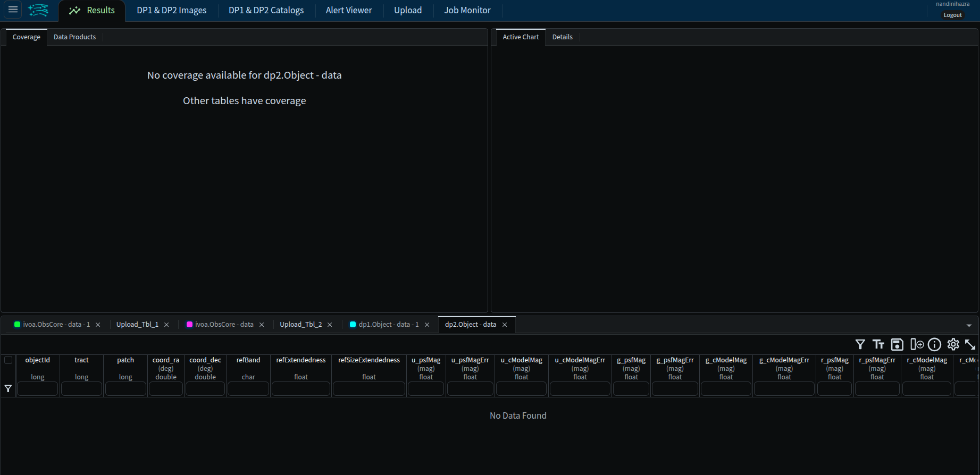Close the Upload_Tbl_1 tab
The image size is (980, 475).
[166, 325]
